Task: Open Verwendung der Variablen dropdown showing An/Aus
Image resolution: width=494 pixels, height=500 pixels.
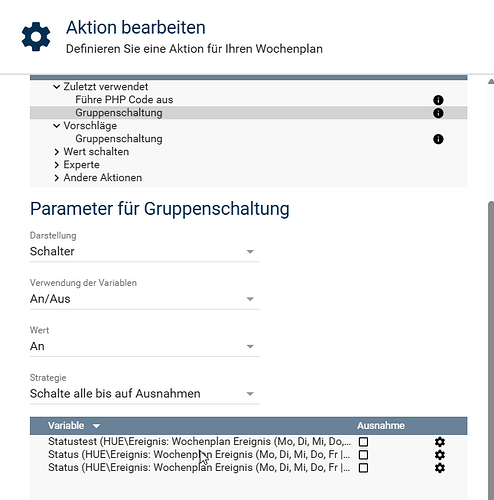Action: click(x=144, y=299)
